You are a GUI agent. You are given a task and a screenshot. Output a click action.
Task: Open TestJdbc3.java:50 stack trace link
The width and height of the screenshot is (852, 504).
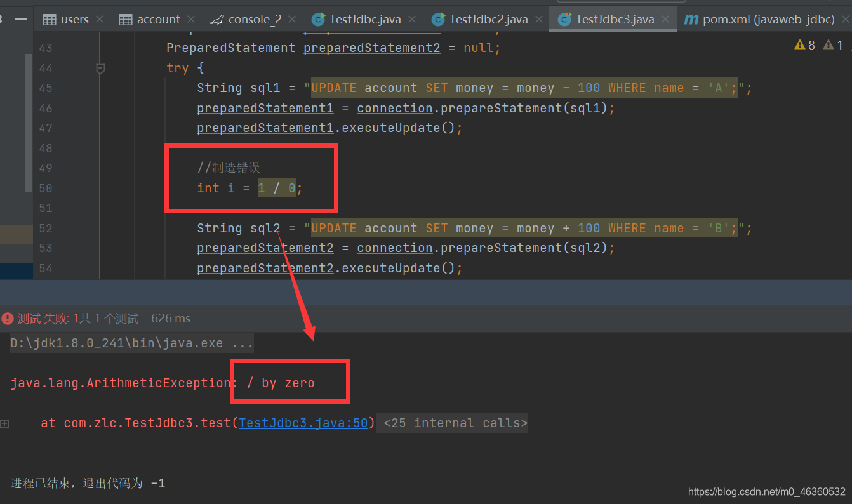[303, 423]
